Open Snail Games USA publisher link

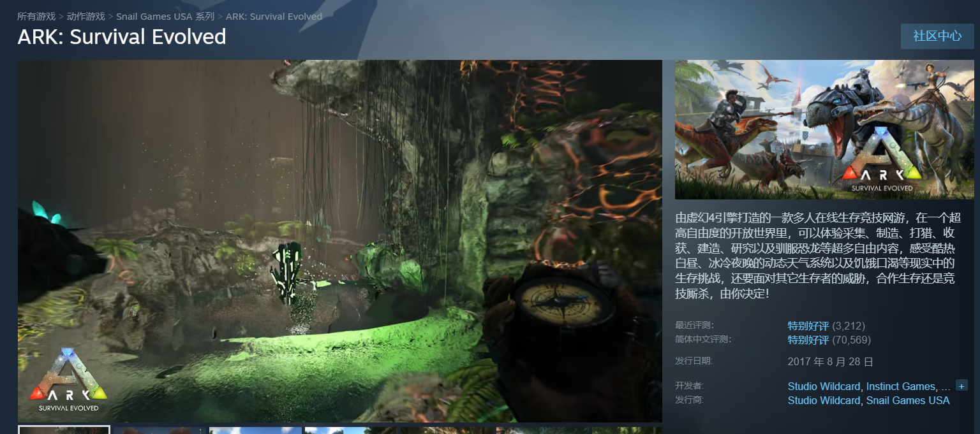coord(907,400)
